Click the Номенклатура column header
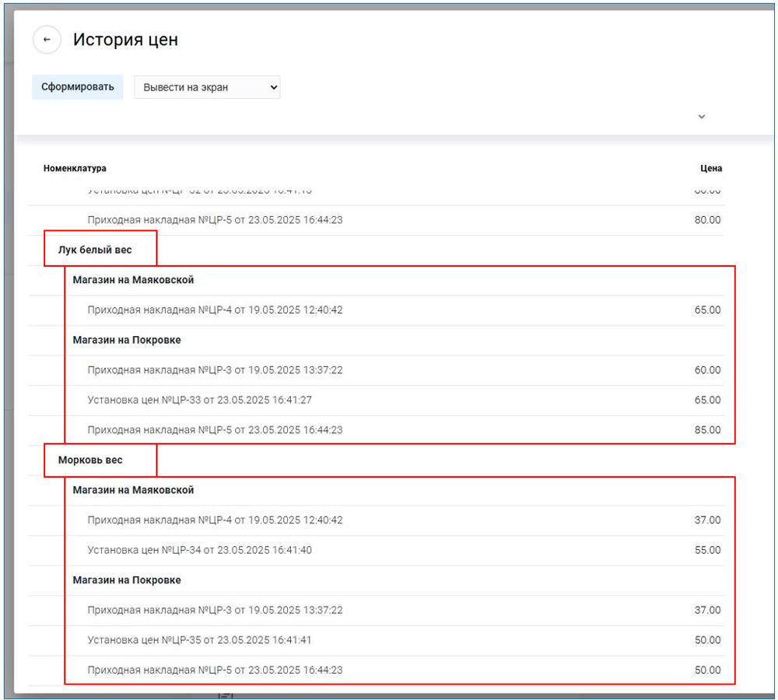 [75, 168]
